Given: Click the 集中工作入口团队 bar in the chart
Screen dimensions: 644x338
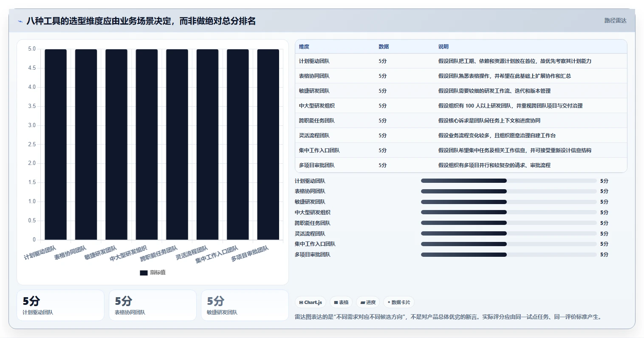Looking at the screenshot, I should coord(238,145).
